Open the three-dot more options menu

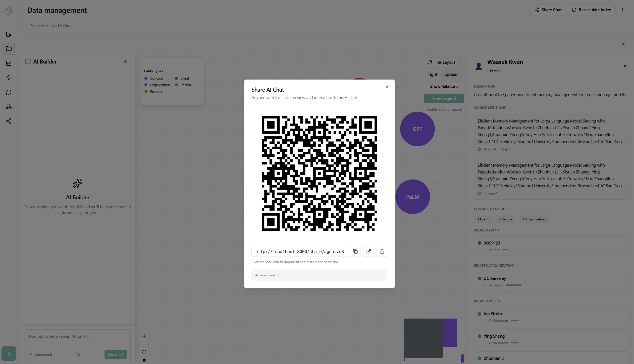click(x=622, y=10)
